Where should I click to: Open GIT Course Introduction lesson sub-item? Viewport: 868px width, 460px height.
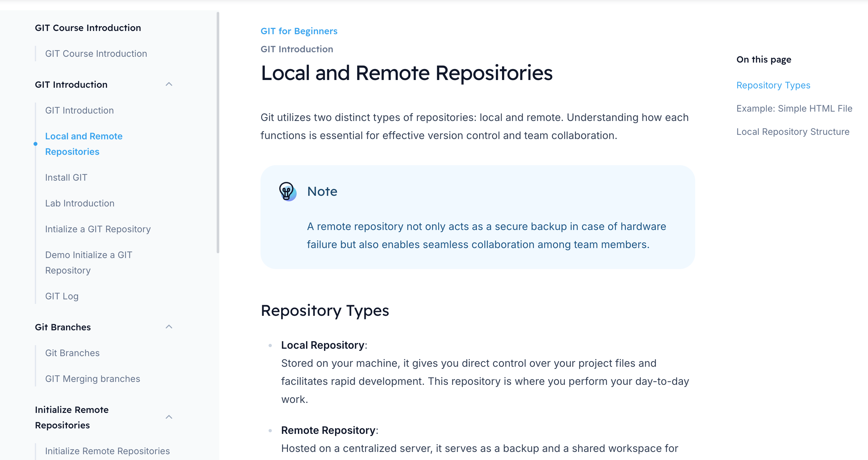(x=96, y=54)
